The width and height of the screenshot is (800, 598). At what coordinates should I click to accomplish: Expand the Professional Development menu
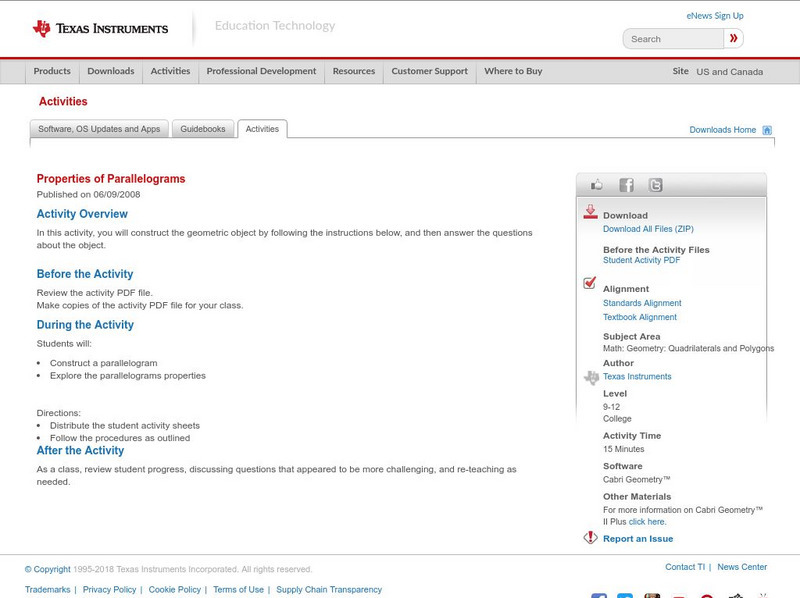coord(261,71)
